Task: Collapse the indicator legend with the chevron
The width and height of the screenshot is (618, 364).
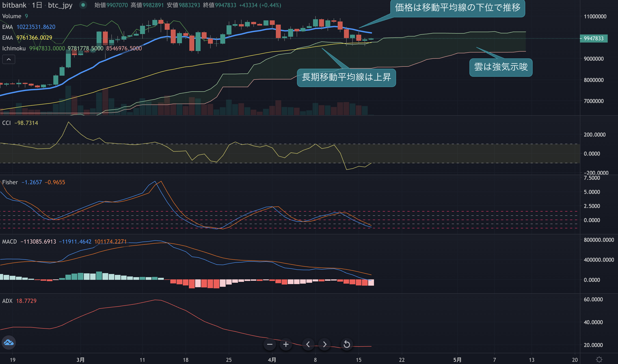Action: click(9, 59)
